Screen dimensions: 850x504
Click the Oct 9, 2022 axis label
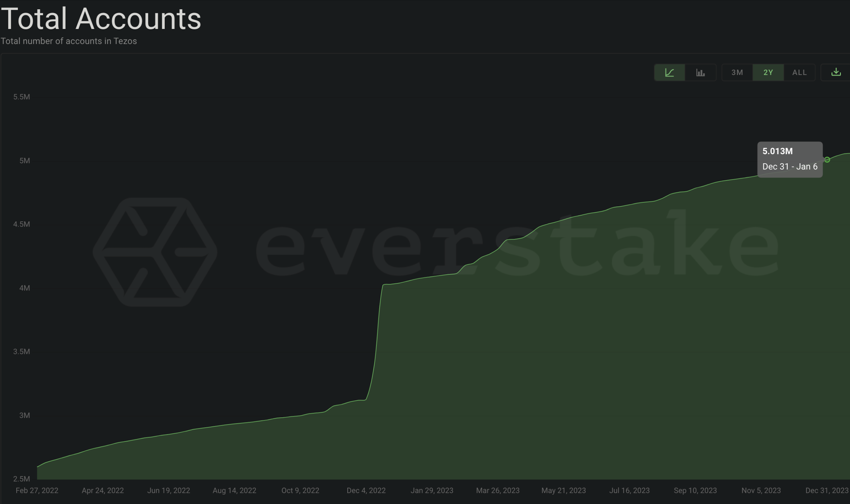tap(300, 490)
